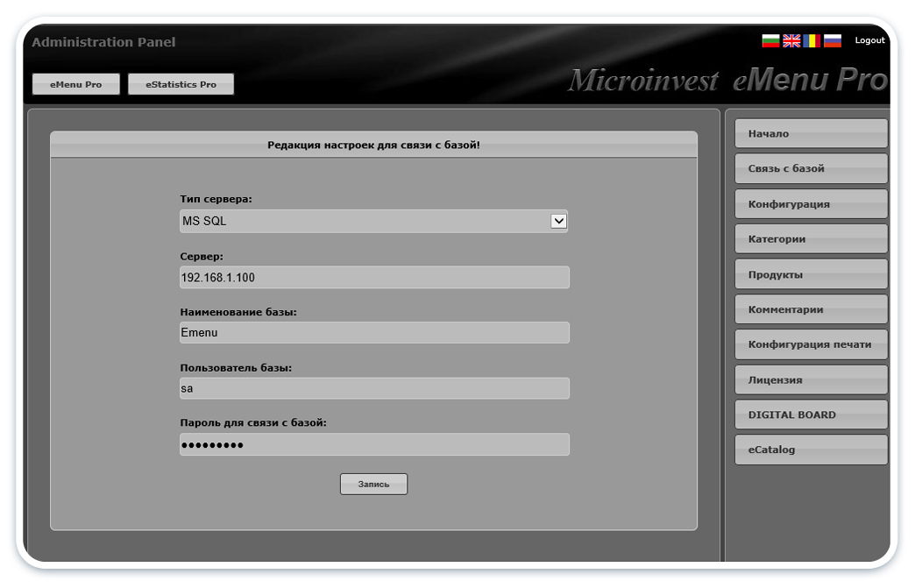Viewport: 915px width, 588px height.
Task: Switch language using the Bulgarian flag
Action: coord(770,40)
